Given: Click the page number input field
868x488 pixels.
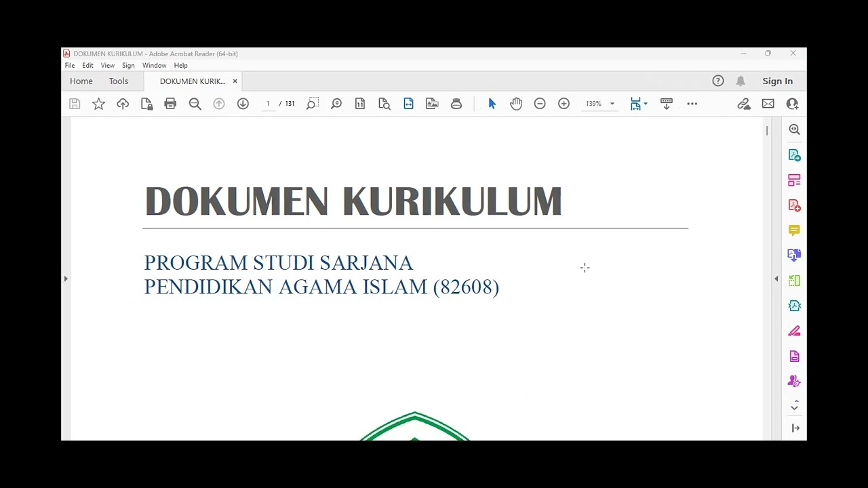Looking at the screenshot, I should click(x=268, y=104).
